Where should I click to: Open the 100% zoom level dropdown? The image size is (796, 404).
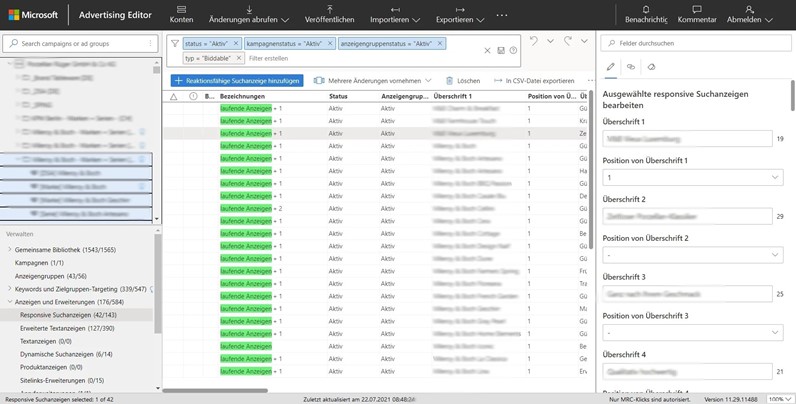(x=780, y=399)
